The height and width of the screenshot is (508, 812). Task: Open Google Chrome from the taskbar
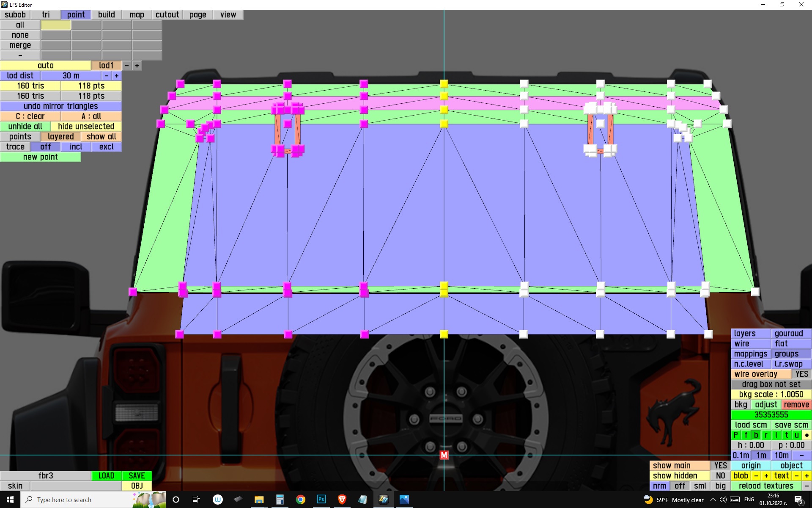pos(300,500)
